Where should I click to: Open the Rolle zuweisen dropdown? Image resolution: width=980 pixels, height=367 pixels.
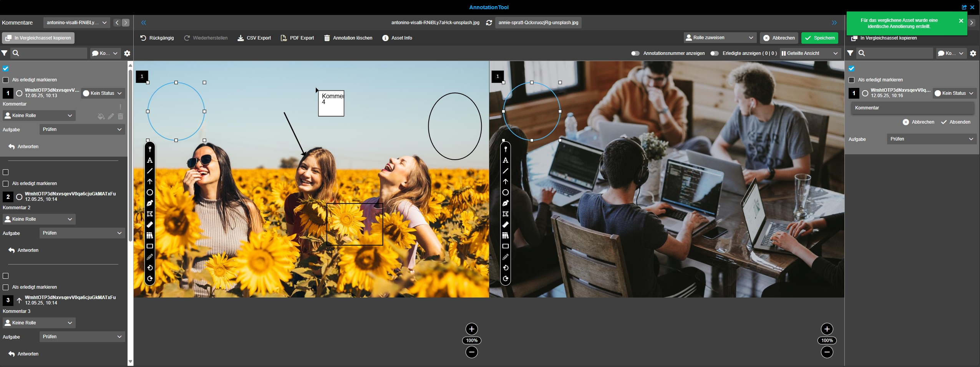(x=720, y=38)
